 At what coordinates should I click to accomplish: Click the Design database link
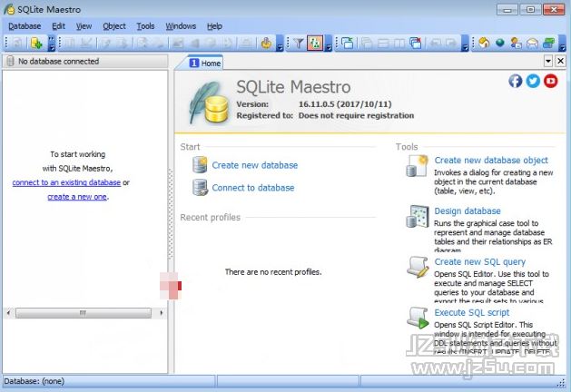[x=468, y=211]
